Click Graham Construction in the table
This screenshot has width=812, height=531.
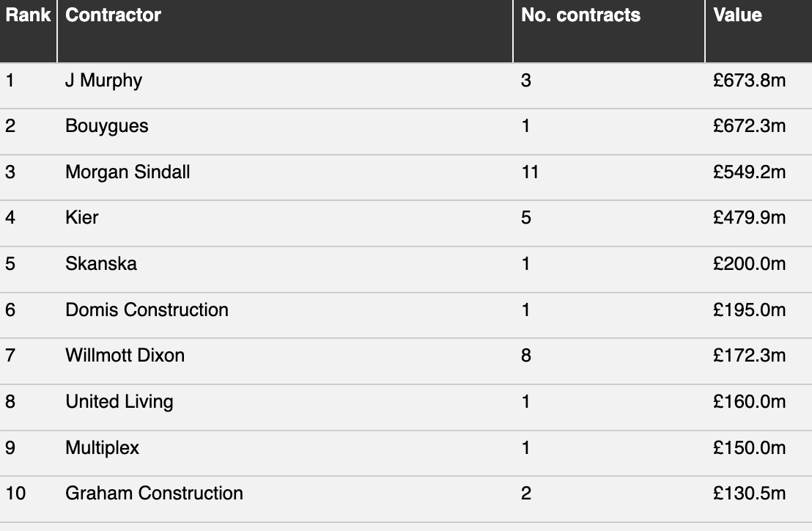tap(154, 493)
